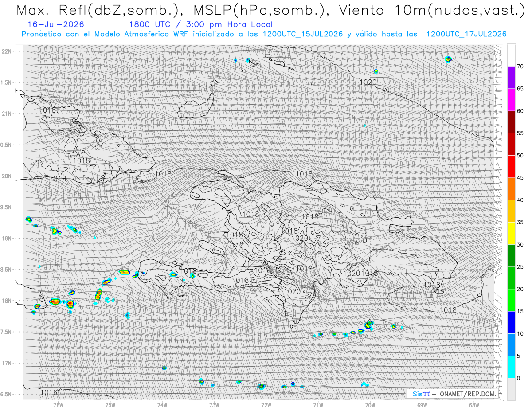
Task: Select the '18N' latitude axis label
Action: click(8, 301)
